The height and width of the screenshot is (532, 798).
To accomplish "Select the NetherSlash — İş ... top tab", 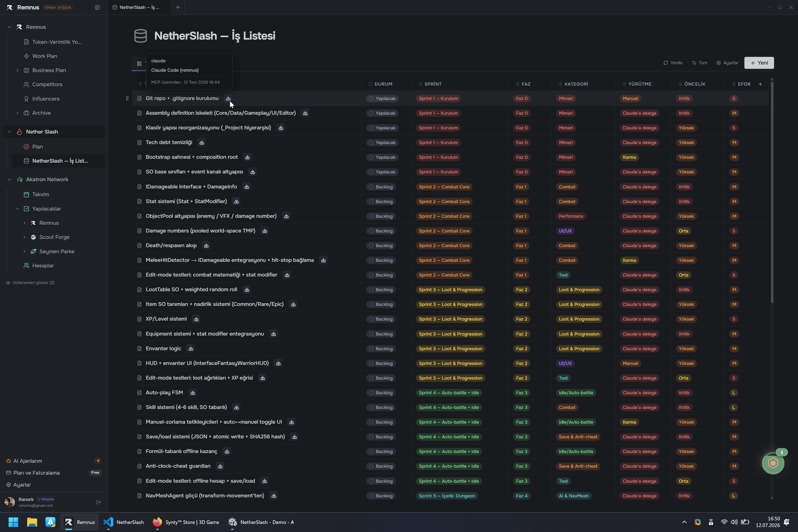I will [139, 7].
